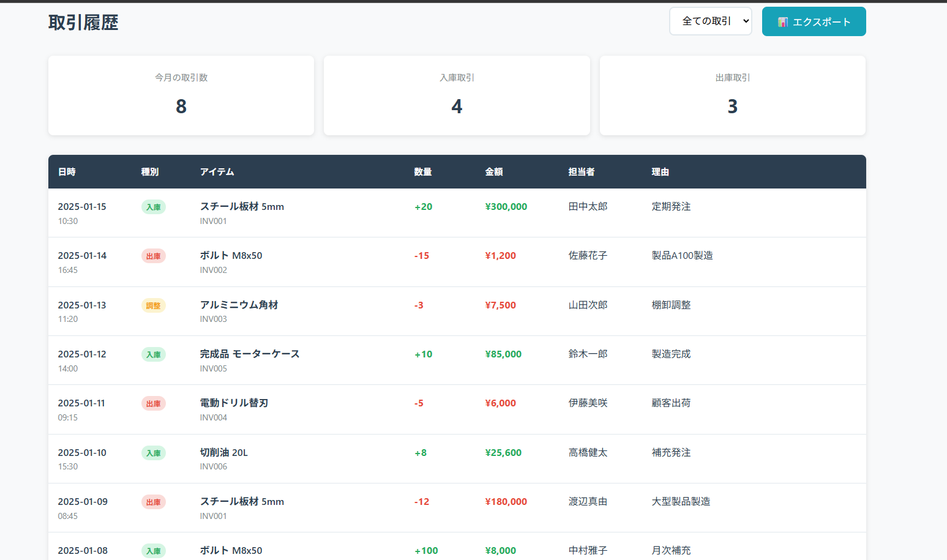Select the 入庫取引 summary card

click(457, 95)
